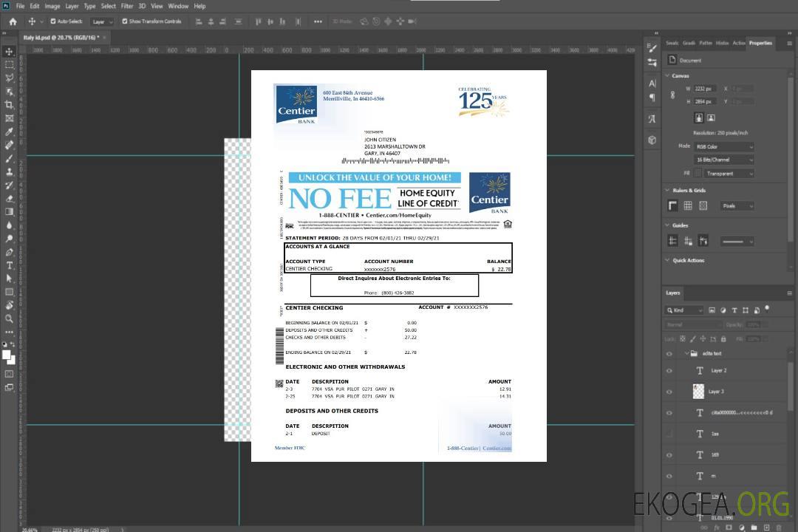Select the Path Selection tool

[x=9, y=279]
